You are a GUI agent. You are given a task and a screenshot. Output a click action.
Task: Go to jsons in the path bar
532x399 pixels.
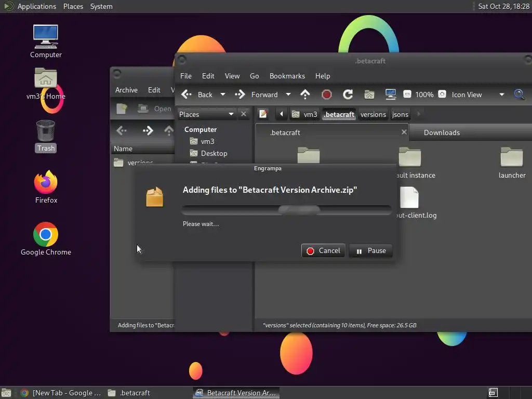coord(400,114)
